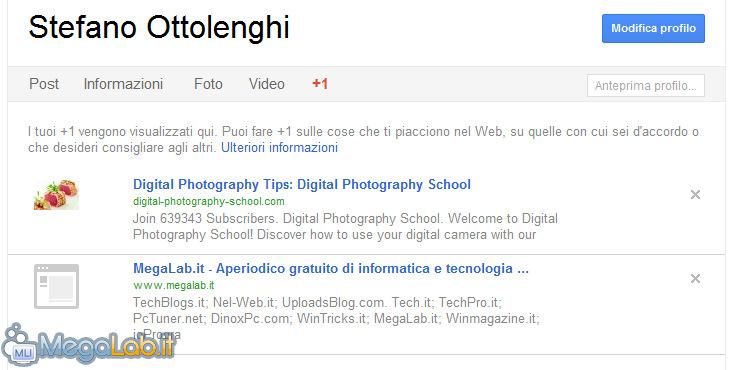Open the Foto tab
The height and width of the screenshot is (370, 738).
coord(208,84)
